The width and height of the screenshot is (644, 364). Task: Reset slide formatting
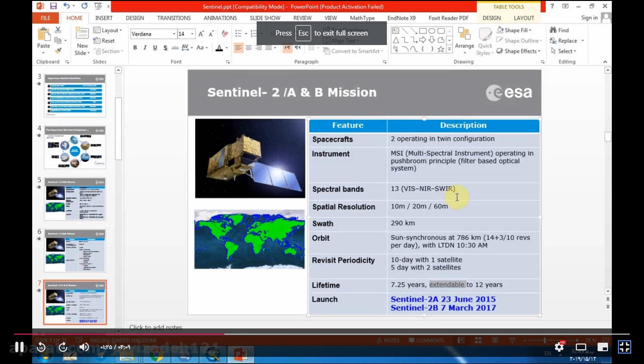click(x=104, y=41)
